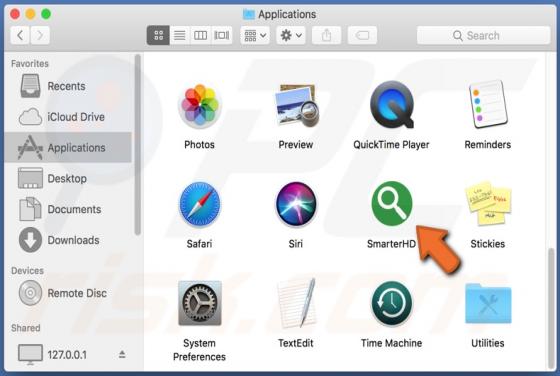Viewport: 560px width, 376px height.
Task: Click the main file area scrollbar
Action: point(552,309)
